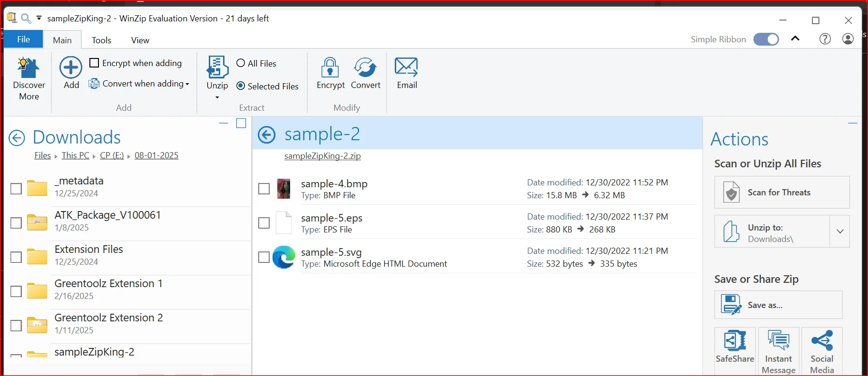Check the Extension Files folder checkbox

click(16, 257)
